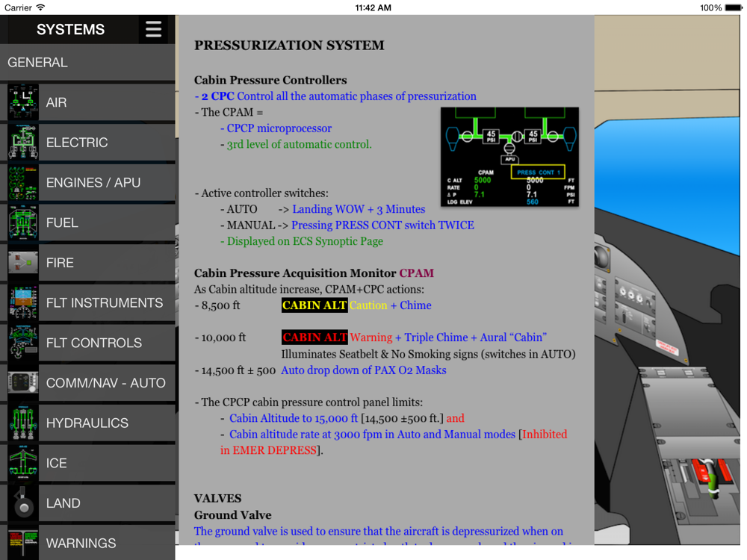Click the VALVES heading

click(x=217, y=499)
